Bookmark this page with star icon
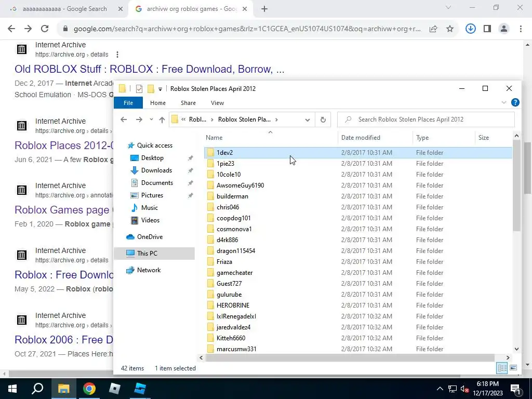This screenshot has width=532, height=399. 450,29
